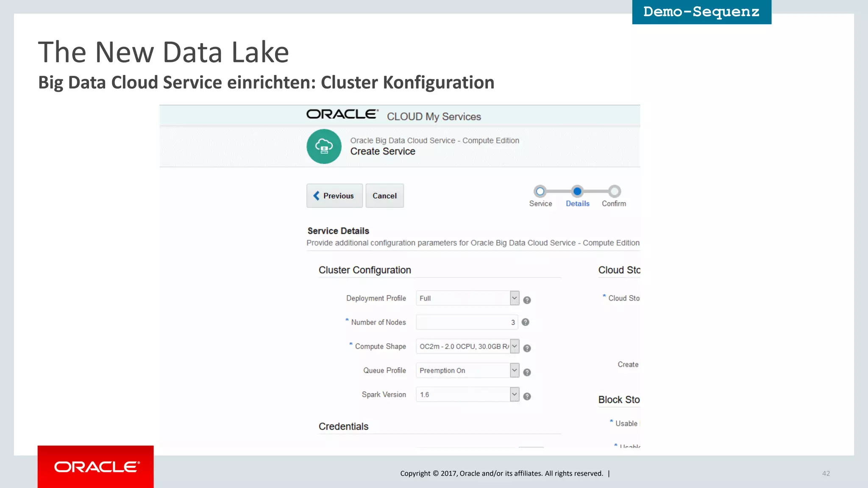The width and height of the screenshot is (868, 488).
Task: Click the Cancel button
Action: (x=384, y=196)
